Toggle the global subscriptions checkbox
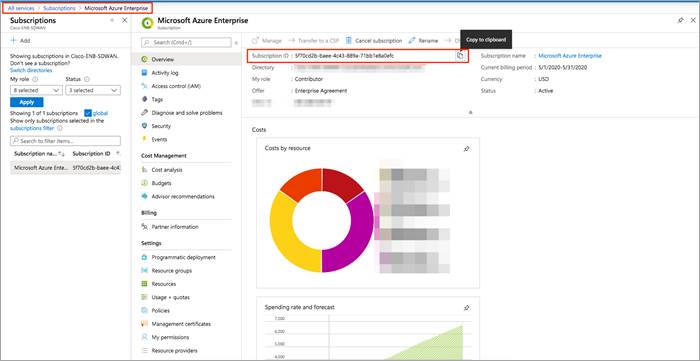Viewport: 700px width, 361px height. coord(88,113)
